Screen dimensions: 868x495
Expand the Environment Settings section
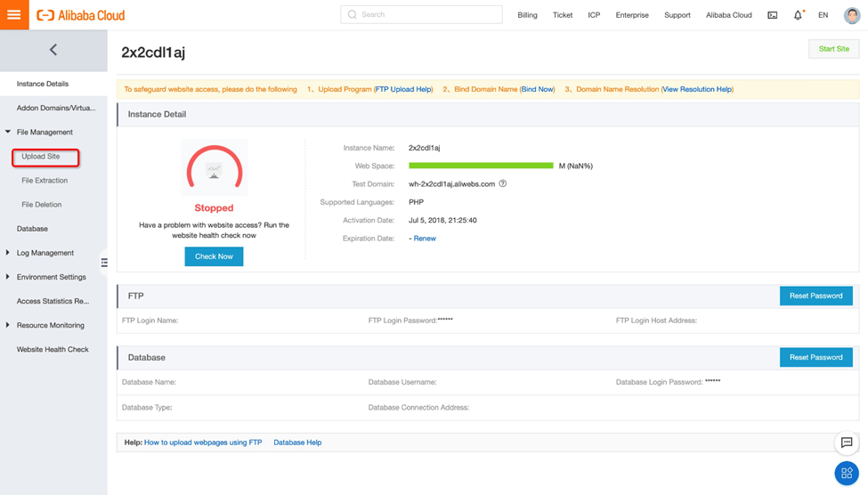point(9,277)
